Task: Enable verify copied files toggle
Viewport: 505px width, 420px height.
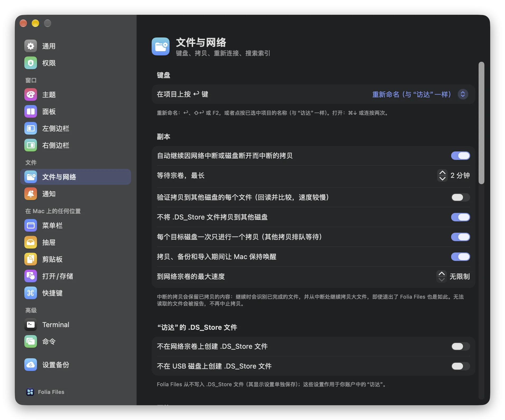Action: (x=460, y=197)
